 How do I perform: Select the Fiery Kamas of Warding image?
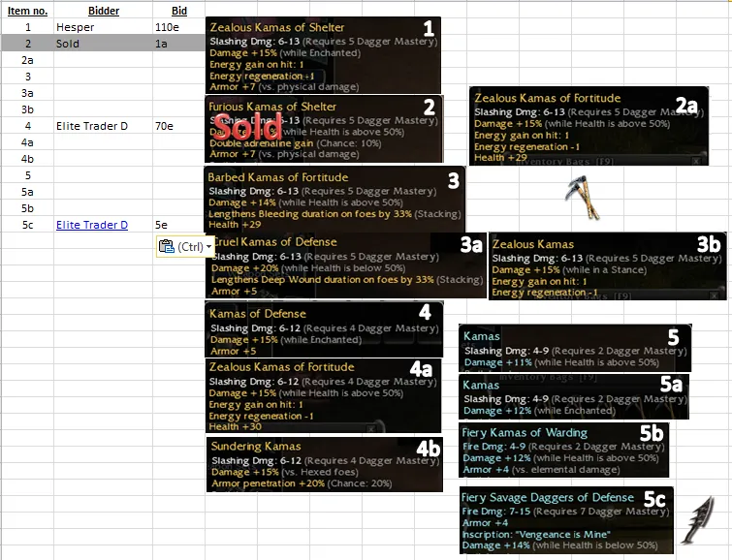click(x=562, y=451)
